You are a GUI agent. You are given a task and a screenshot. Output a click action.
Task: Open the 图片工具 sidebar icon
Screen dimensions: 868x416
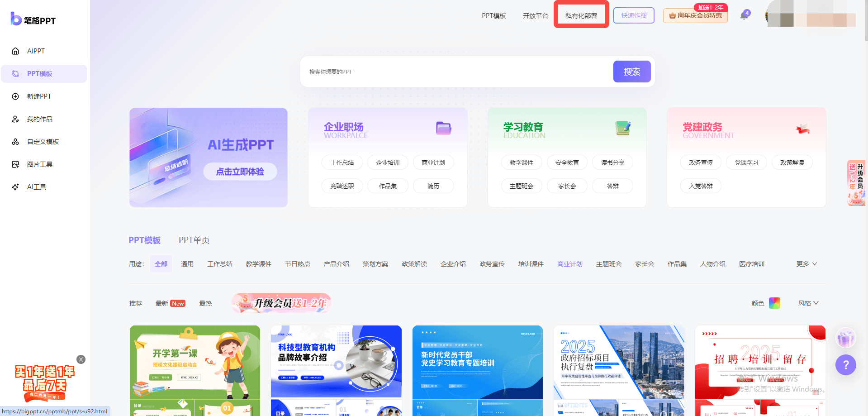click(x=15, y=164)
